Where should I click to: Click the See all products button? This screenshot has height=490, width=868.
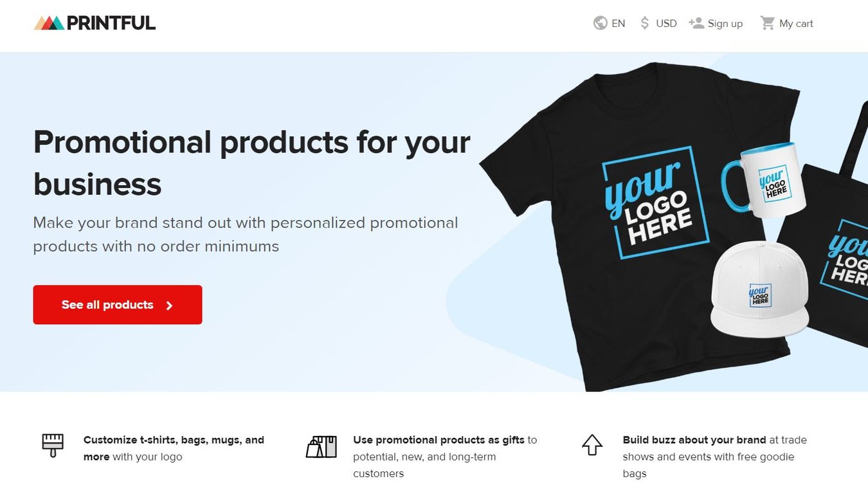coord(117,304)
